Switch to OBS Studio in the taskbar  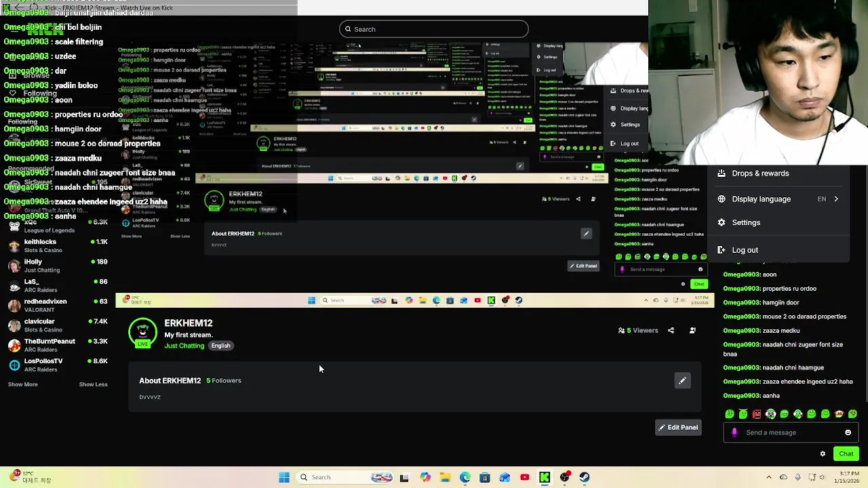click(565, 477)
